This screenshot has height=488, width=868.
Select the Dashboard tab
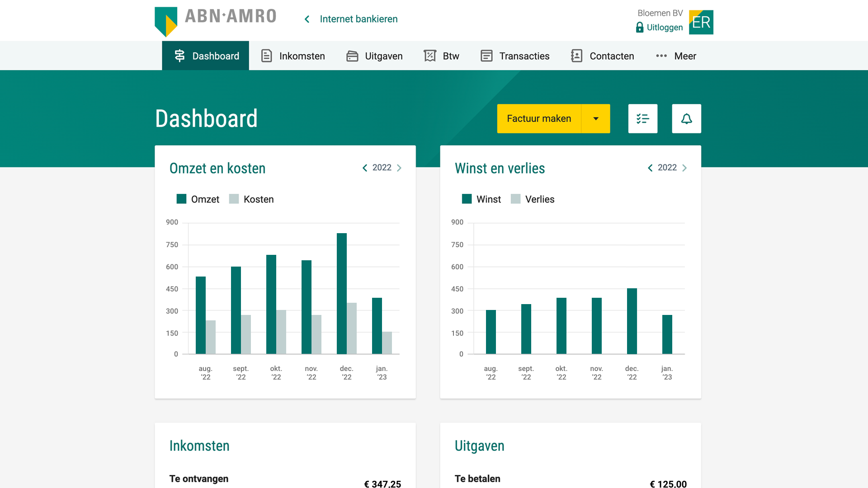click(x=205, y=56)
